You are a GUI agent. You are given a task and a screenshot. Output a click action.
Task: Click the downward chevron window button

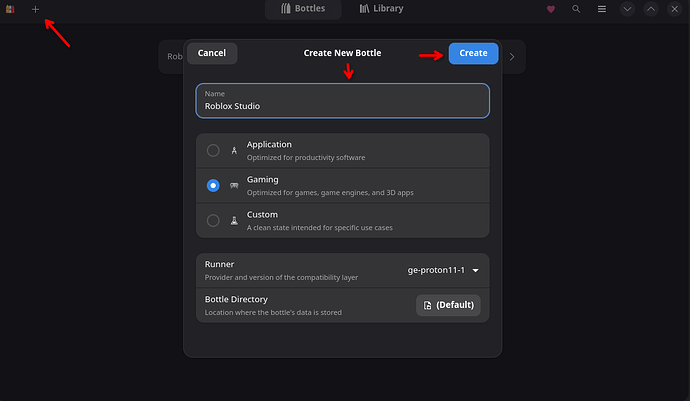627,9
